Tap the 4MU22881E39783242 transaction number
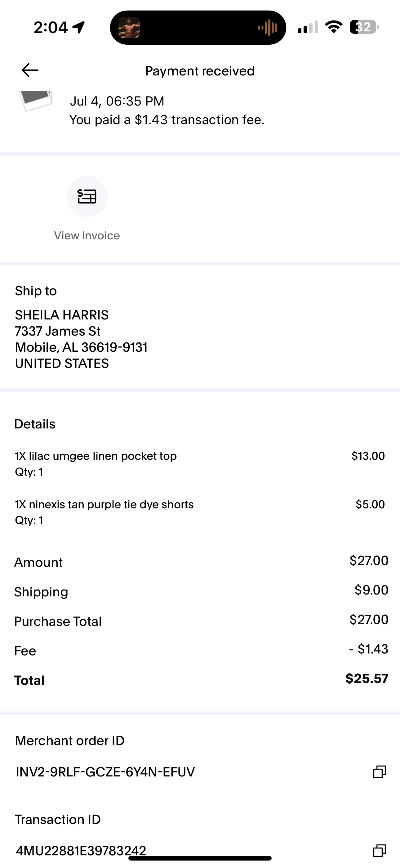Image resolution: width=400 pixels, height=868 pixels. click(x=81, y=851)
